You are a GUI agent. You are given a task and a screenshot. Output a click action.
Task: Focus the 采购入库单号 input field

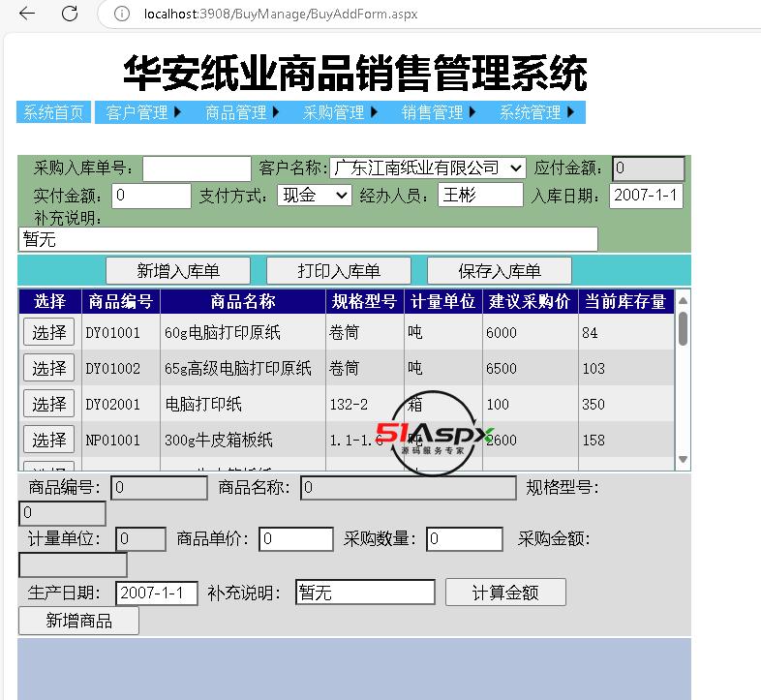[x=197, y=168]
